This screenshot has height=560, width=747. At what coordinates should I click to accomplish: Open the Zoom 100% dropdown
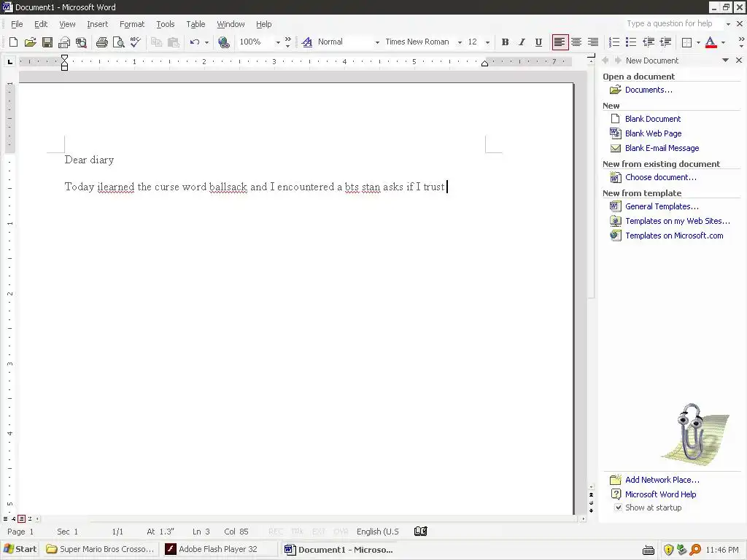click(278, 42)
